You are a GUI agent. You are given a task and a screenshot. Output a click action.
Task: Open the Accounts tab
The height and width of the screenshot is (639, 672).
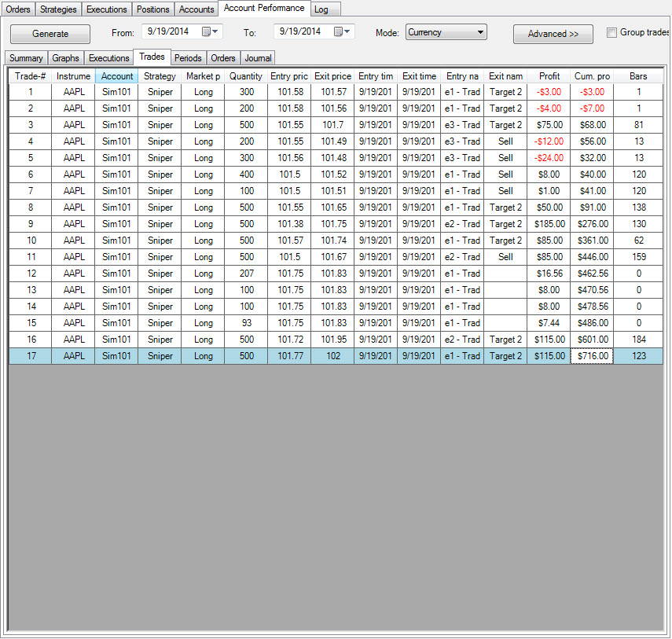point(196,9)
